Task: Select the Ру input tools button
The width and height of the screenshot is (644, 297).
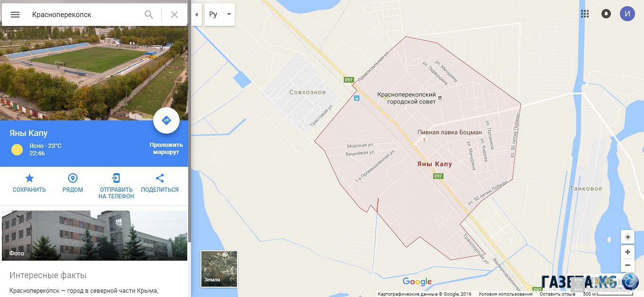Action: point(213,15)
